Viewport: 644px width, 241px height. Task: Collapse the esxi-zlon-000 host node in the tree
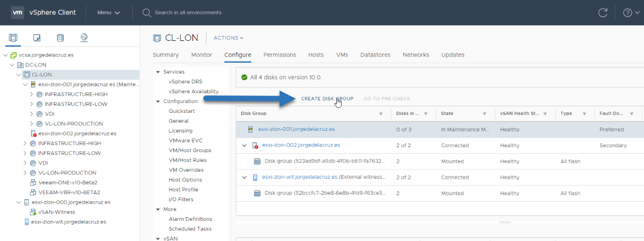coord(19,202)
